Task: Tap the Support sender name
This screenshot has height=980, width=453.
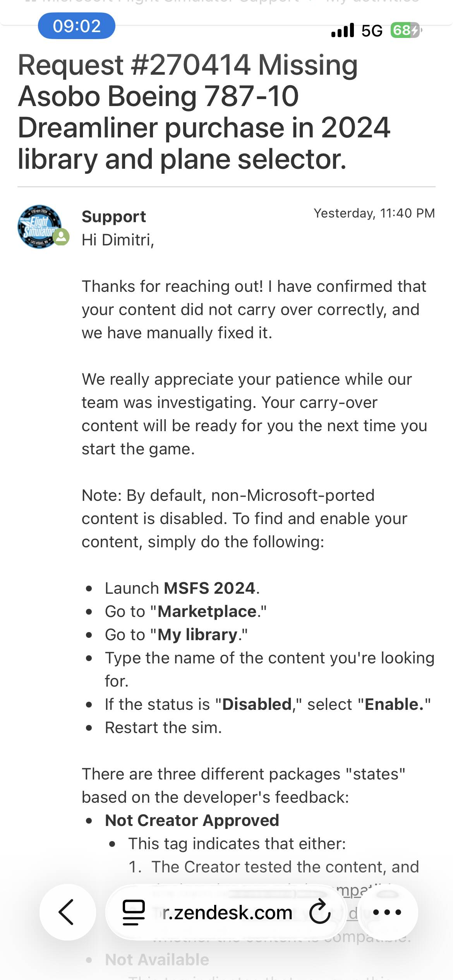Action: 114,216
